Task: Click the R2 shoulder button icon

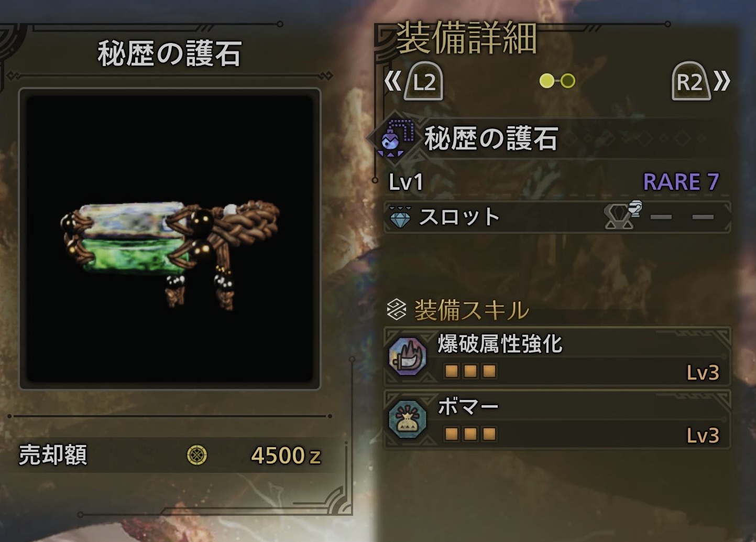Action: click(691, 81)
